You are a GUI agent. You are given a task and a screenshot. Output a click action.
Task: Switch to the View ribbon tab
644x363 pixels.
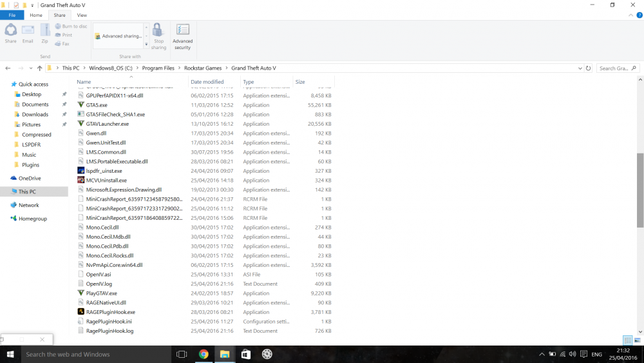[x=82, y=15]
